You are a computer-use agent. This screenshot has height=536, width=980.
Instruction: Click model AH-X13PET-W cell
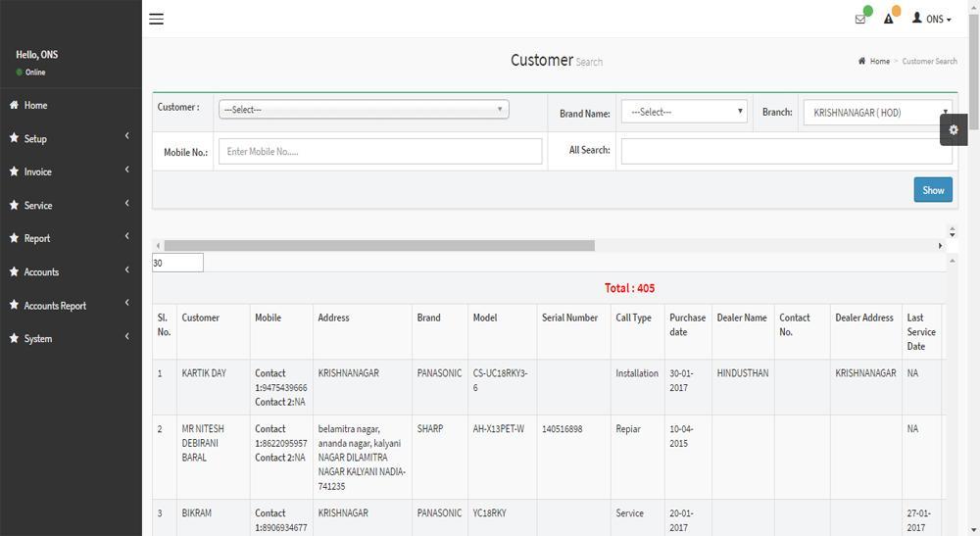(498, 429)
